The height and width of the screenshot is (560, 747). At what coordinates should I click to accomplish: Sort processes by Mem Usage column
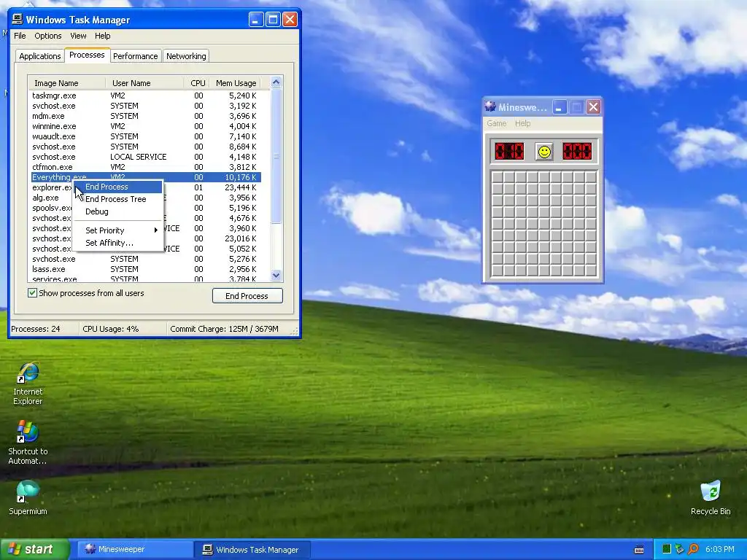coord(236,83)
